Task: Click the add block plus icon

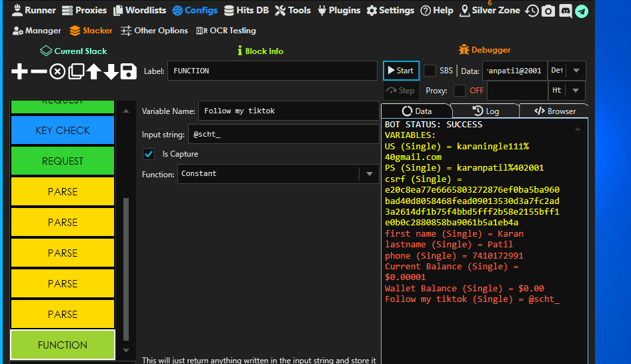Action: (20, 72)
